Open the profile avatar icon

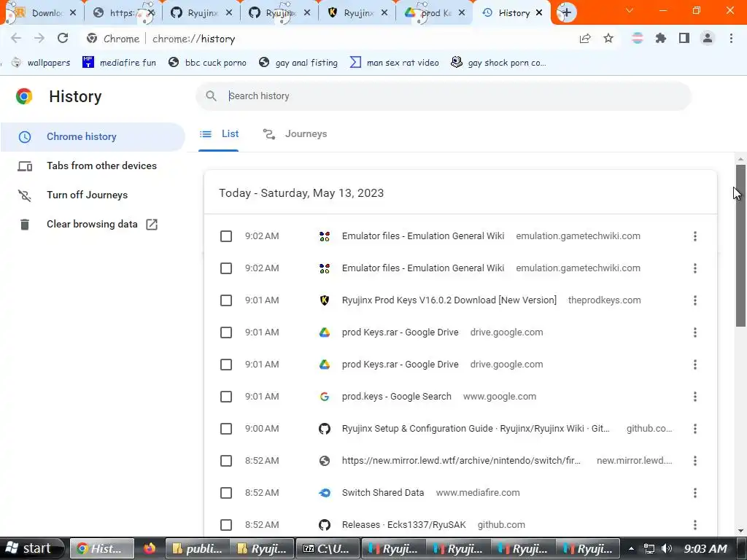pos(708,39)
